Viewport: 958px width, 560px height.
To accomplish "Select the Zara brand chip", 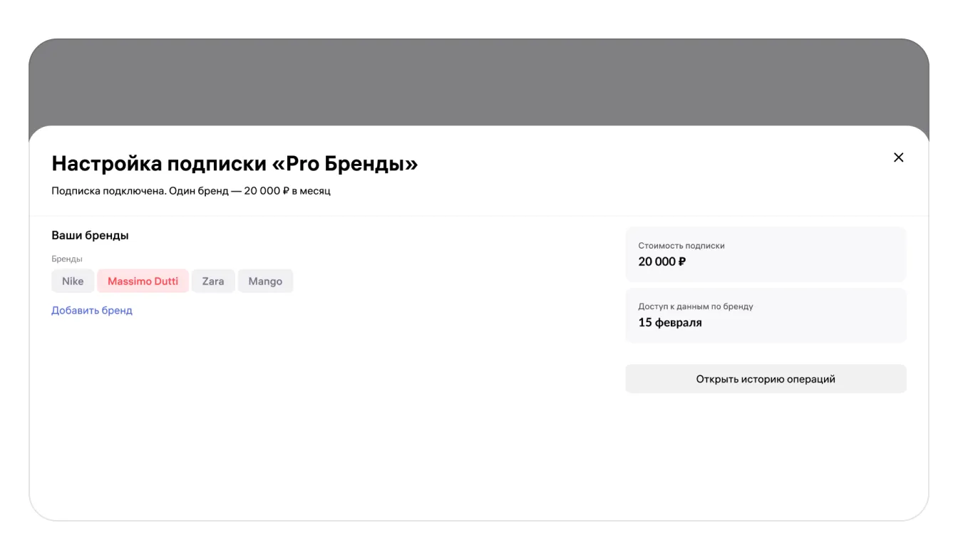I will 213,281.
